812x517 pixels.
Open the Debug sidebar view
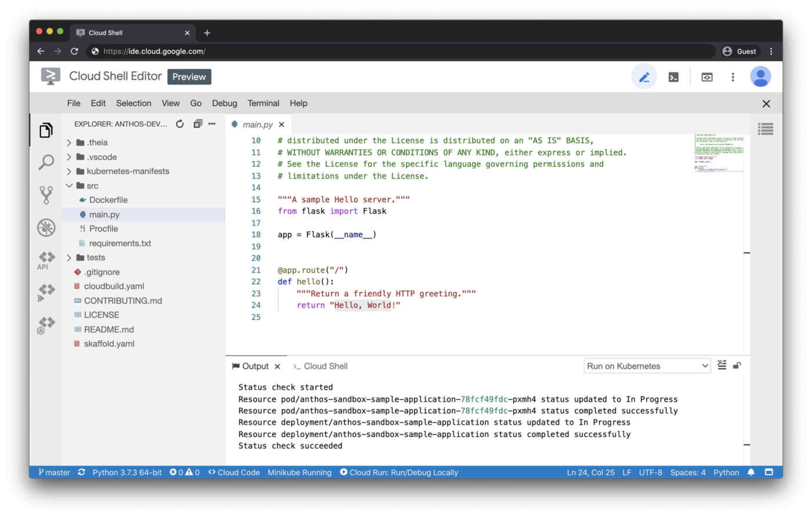click(46, 228)
